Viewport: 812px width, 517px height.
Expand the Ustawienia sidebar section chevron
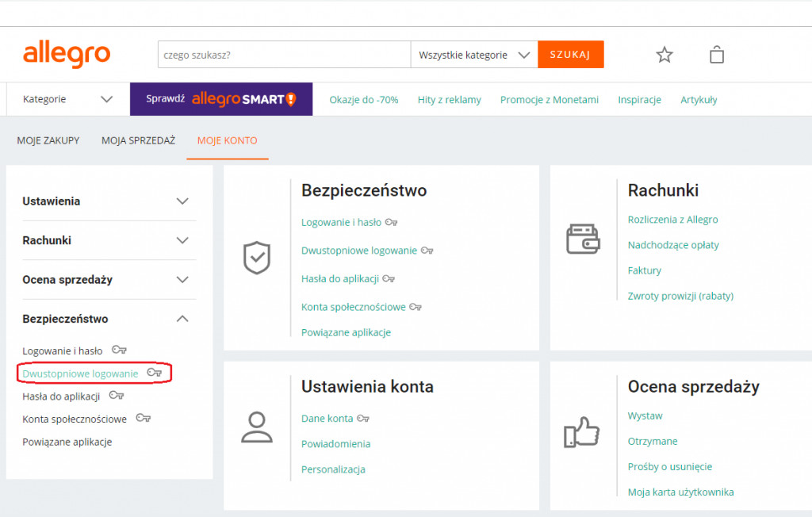(182, 201)
